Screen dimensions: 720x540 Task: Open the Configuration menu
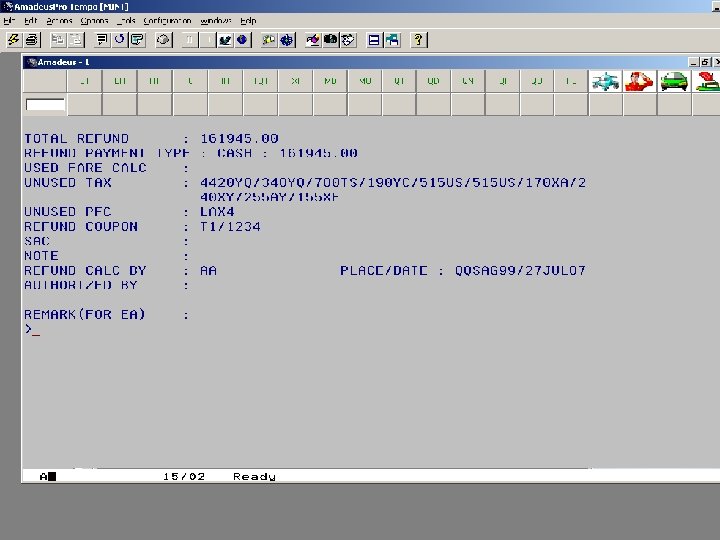[167, 21]
